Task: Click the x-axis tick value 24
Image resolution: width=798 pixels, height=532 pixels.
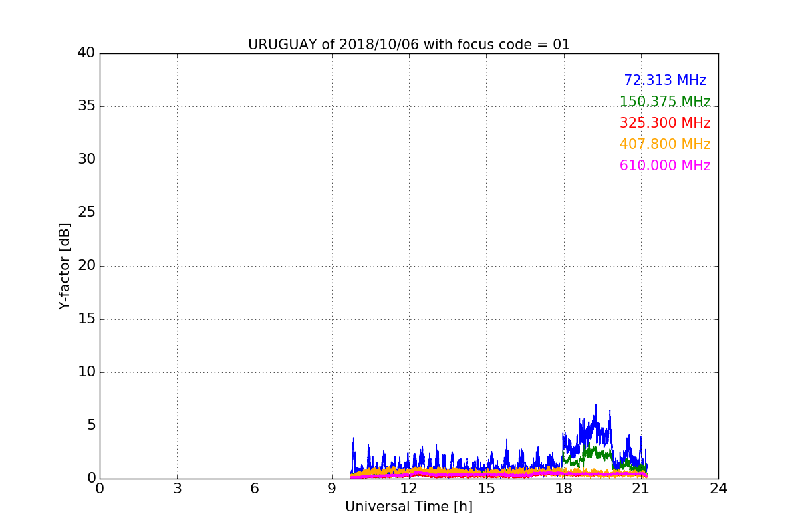Action: pos(718,489)
